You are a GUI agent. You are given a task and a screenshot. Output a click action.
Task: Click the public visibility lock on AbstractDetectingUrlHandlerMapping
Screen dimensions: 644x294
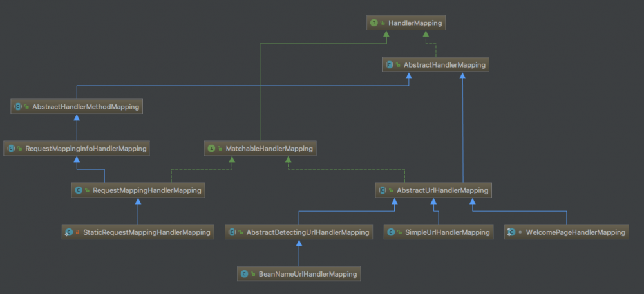coord(241,232)
